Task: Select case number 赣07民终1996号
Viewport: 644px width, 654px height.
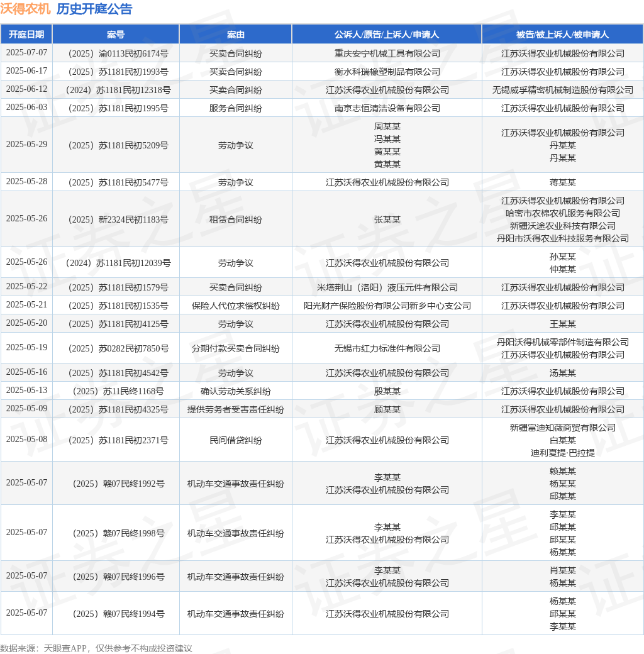Action: pos(118,577)
